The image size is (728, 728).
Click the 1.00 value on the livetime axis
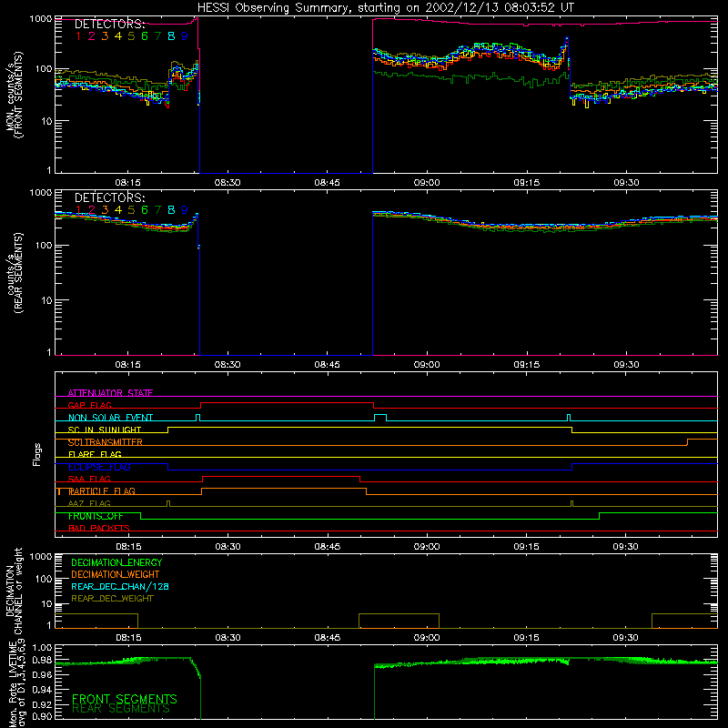[41, 648]
